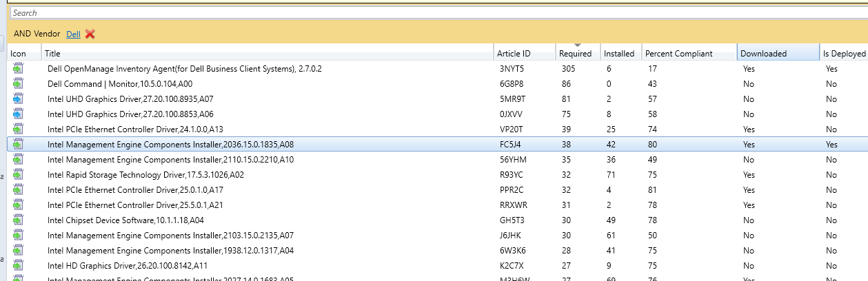Click article ID 0JXVV

512,114
